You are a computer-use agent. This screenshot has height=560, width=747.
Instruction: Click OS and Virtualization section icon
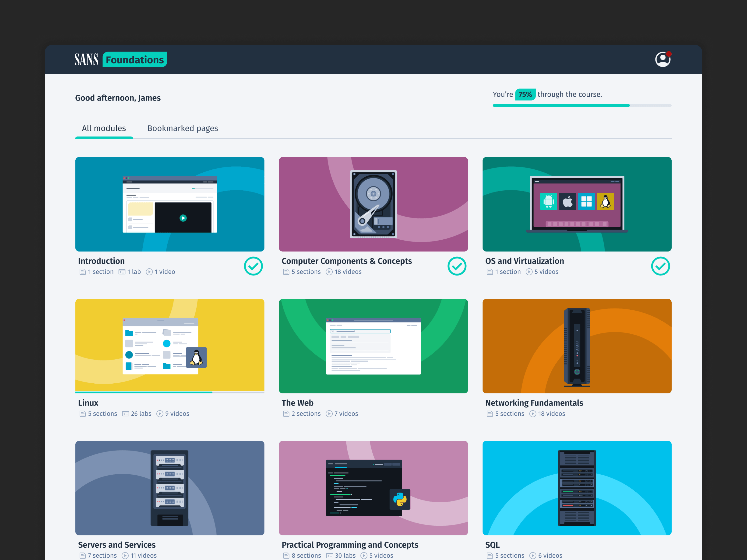[x=490, y=272]
